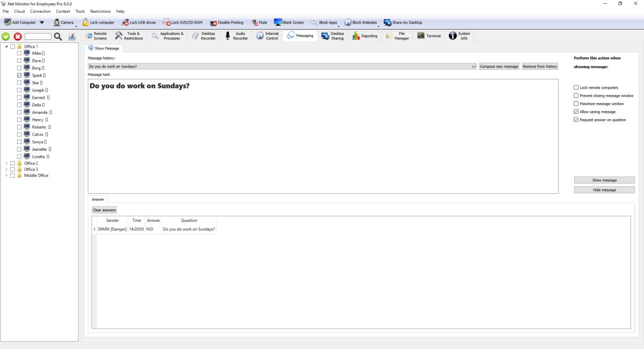Click the computer search input field
644x349 pixels.
[x=38, y=37]
